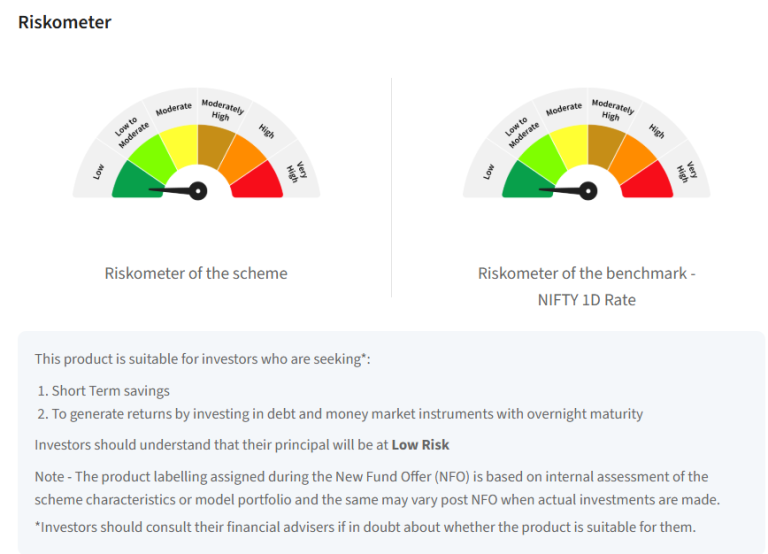The image size is (768, 554).
Task: Click the bold 'Low Risk' text
Action: (x=420, y=443)
